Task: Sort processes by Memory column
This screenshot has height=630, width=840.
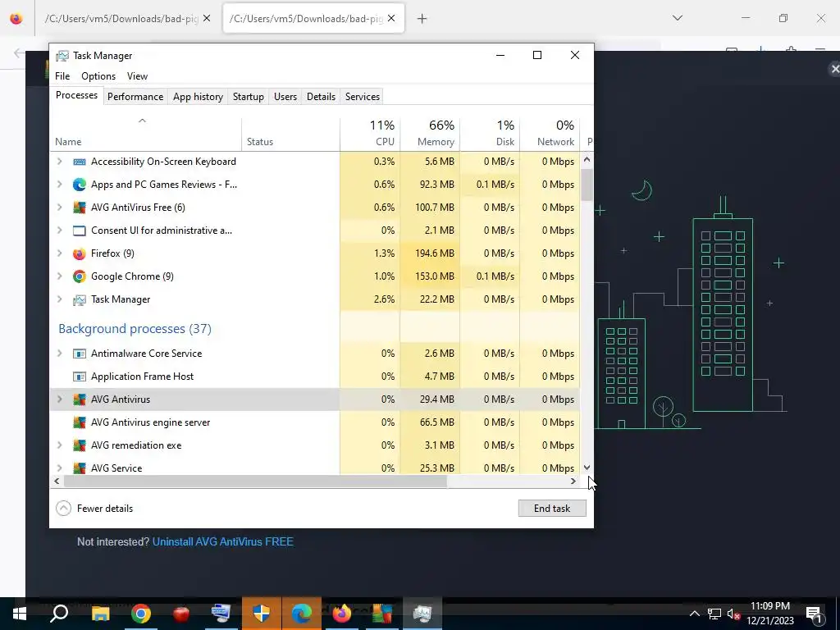Action: [x=430, y=134]
